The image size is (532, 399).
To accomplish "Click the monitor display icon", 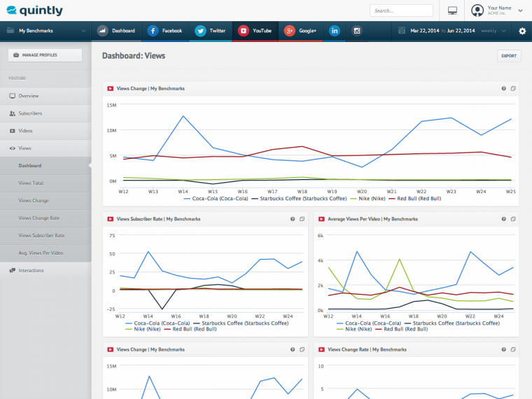I will 452,10.
